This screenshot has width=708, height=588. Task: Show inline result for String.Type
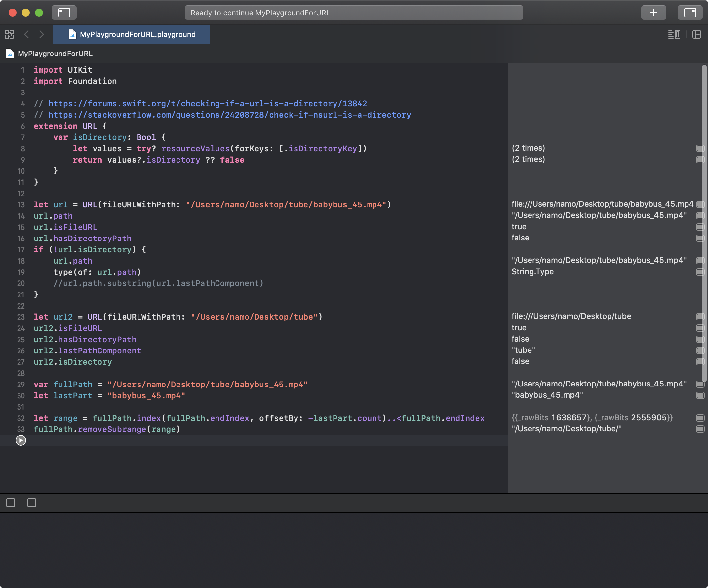point(700,272)
